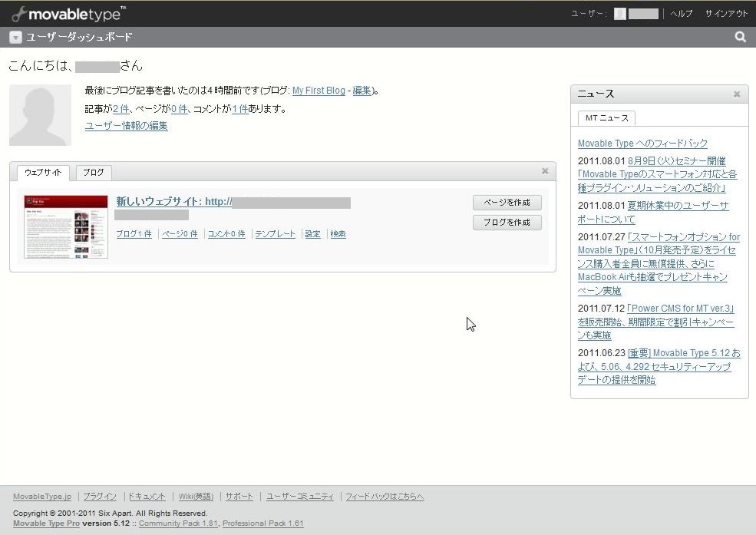Open the Professional Pack 1.61 link

(263, 523)
